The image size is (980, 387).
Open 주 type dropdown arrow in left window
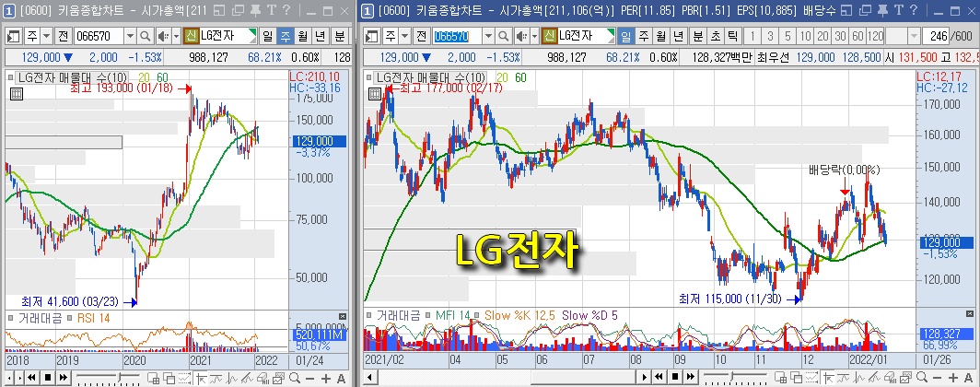point(46,36)
